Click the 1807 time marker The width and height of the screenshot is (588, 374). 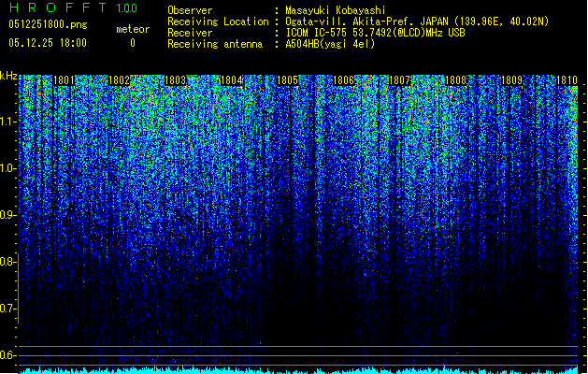(400, 80)
